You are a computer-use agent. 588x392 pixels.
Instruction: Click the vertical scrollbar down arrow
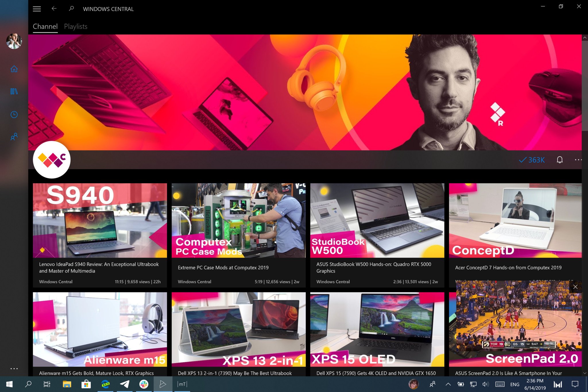click(585, 373)
